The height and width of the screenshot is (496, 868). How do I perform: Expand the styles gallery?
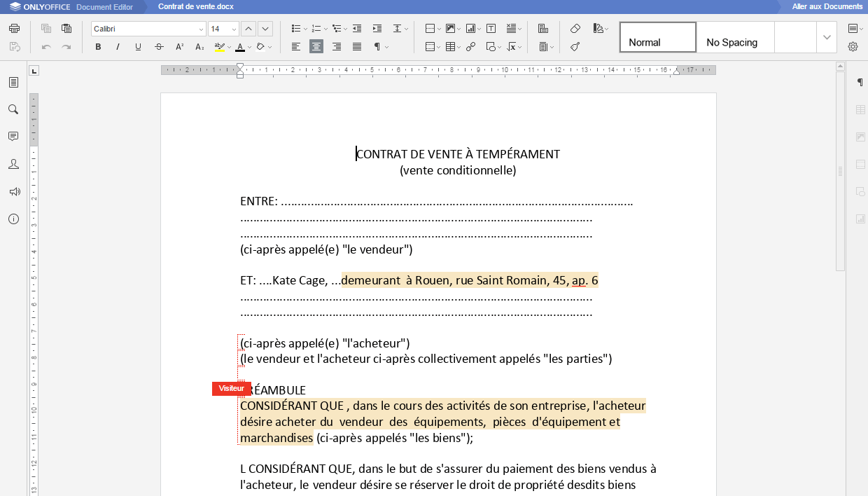pyautogui.click(x=827, y=37)
